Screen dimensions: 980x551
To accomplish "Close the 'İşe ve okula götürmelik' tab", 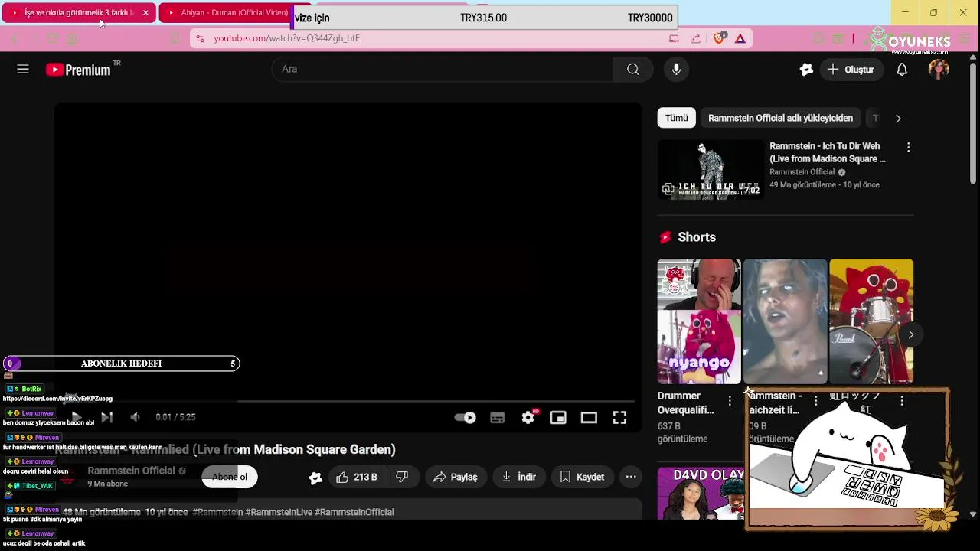I will (145, 12).
